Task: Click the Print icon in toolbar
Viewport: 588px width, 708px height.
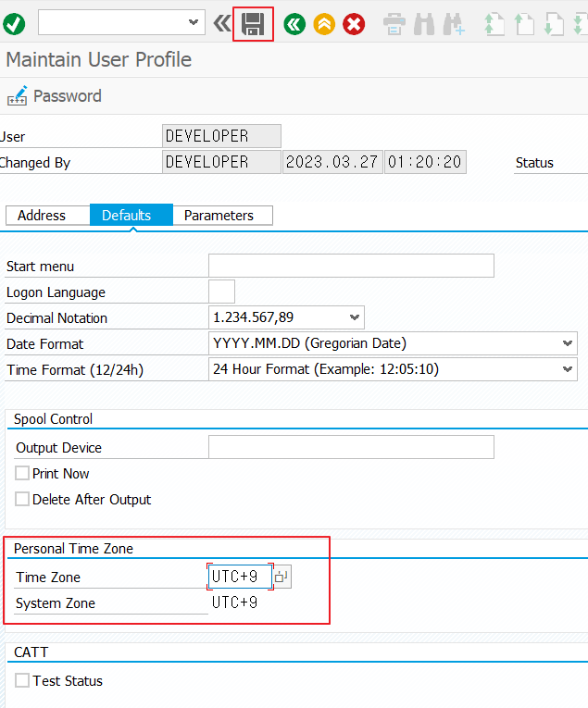Action: 394,24
